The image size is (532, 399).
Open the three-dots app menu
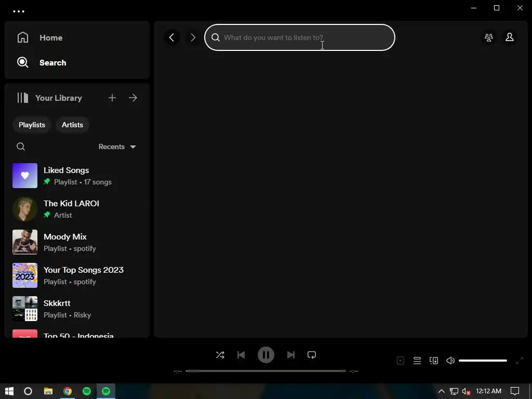(x=19, y=11)
